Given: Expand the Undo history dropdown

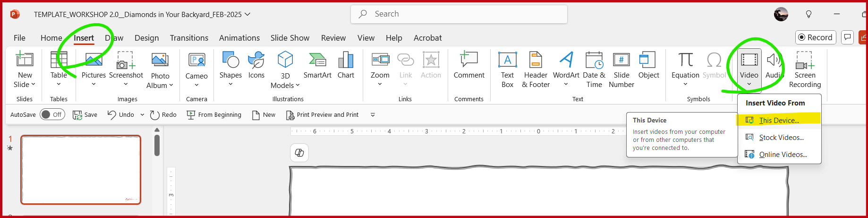Looking at the screenshot, I should coord(142,114).
